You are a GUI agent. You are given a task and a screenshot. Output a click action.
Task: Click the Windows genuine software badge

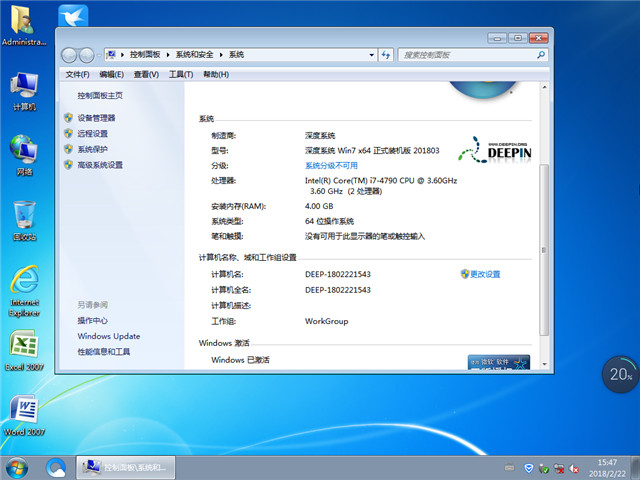click(499, 362)
